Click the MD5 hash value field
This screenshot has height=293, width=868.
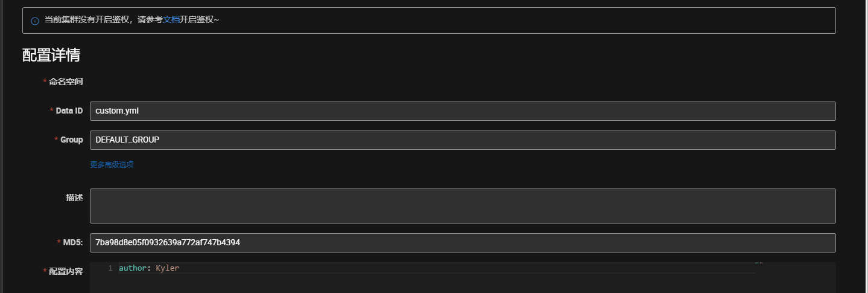(462, 243)
